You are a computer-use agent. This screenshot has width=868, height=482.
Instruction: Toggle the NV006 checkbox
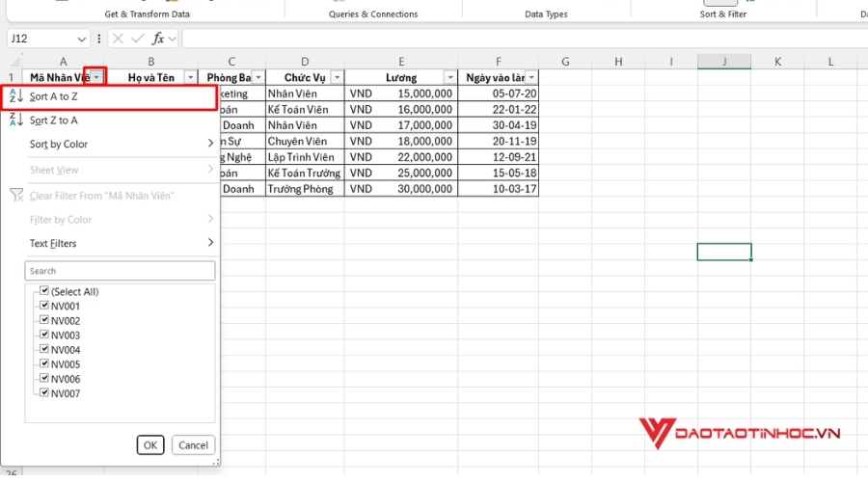(x=44, y=378)
